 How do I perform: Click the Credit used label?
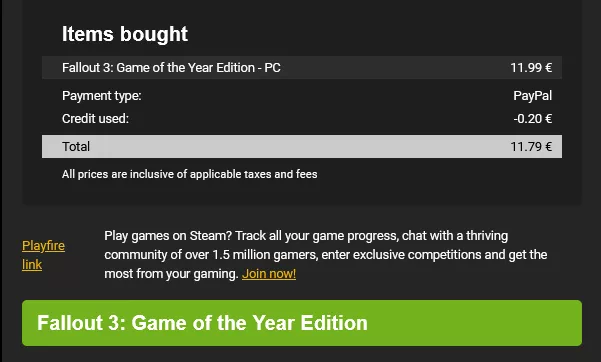click(95, 119)
